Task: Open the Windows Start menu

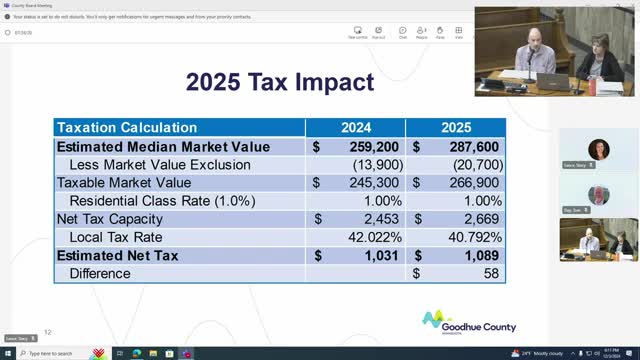Action: pos(8,353)
